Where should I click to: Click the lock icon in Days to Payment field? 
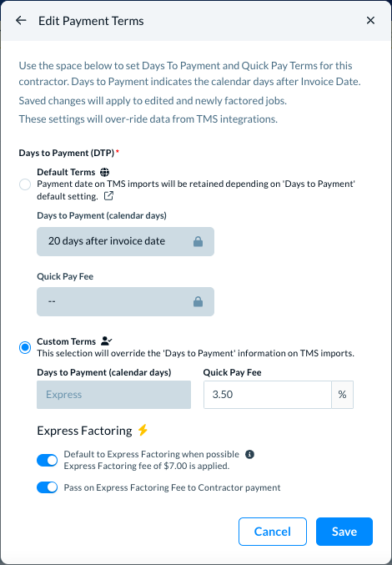click(x=198, y=241)
